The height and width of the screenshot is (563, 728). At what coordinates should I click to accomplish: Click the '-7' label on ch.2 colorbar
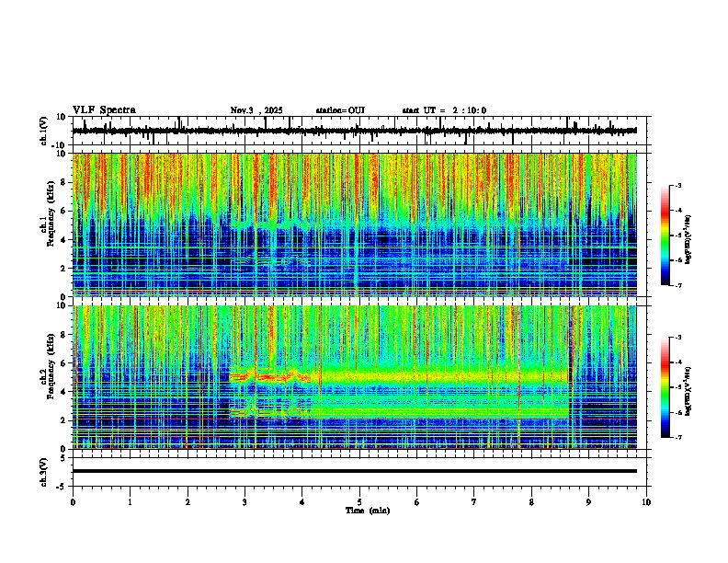(678, 437)
